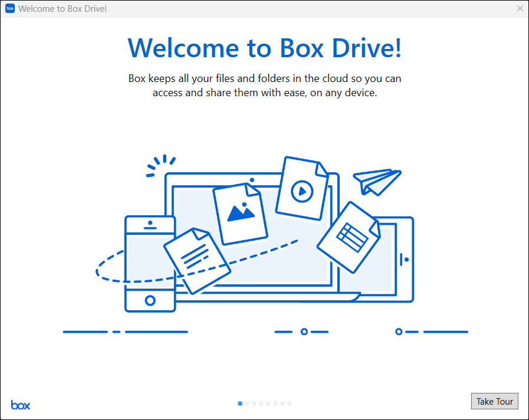Switch to the fifth tour page dot
The image size is (529, 420).
(x=268, y=403)
